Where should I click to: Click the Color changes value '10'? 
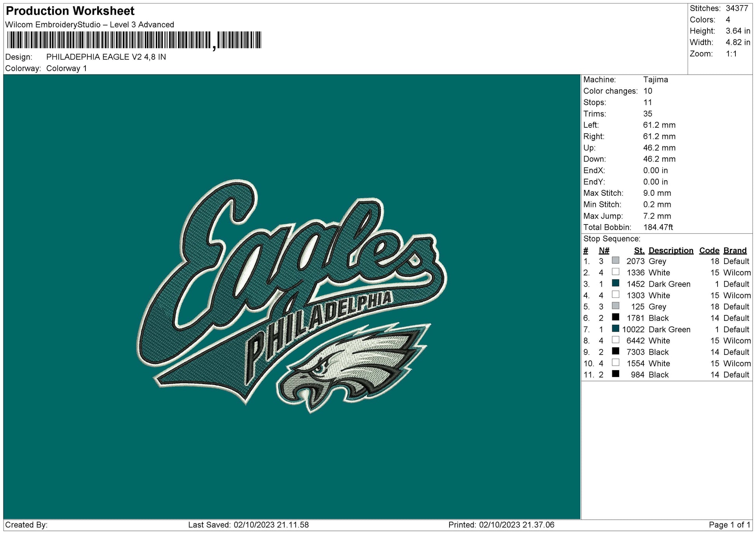[648, 91]
